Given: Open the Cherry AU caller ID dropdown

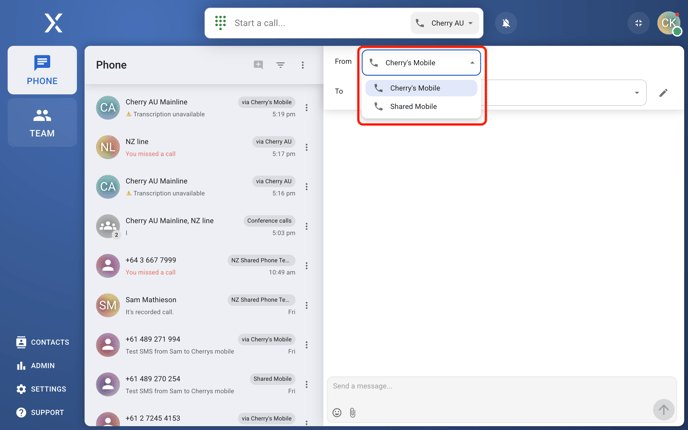Looking at the screenshot, I should [444, 23].
